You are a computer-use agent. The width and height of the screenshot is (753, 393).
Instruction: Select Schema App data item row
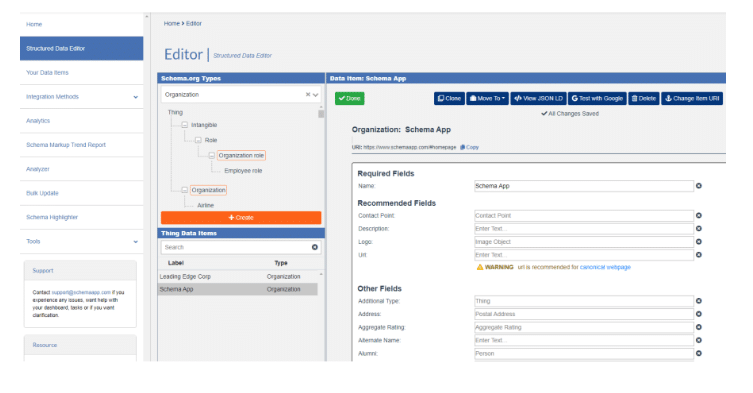pos(238,289)
